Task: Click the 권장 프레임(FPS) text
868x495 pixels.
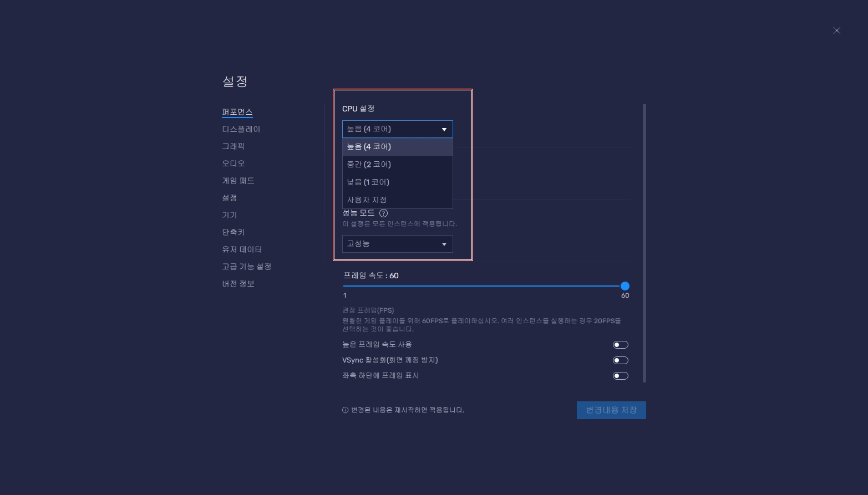Action: click(x=368, y=310)
